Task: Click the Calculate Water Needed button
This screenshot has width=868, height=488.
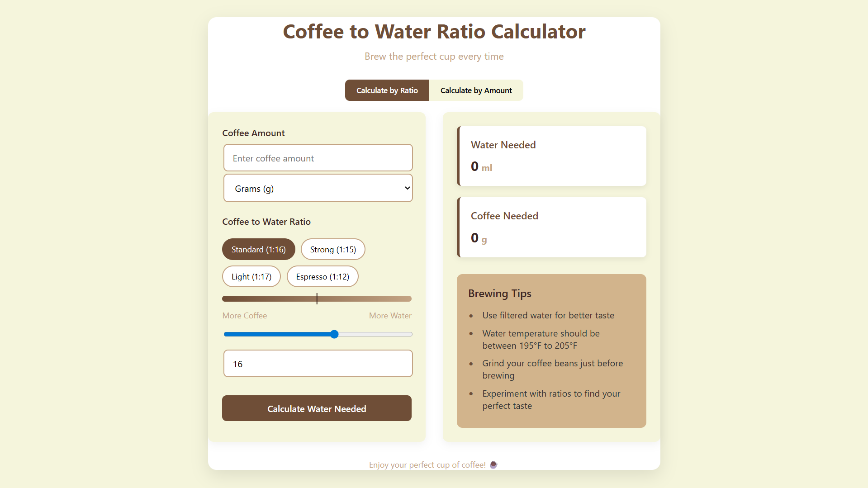Action: click(x=317, y=408)
